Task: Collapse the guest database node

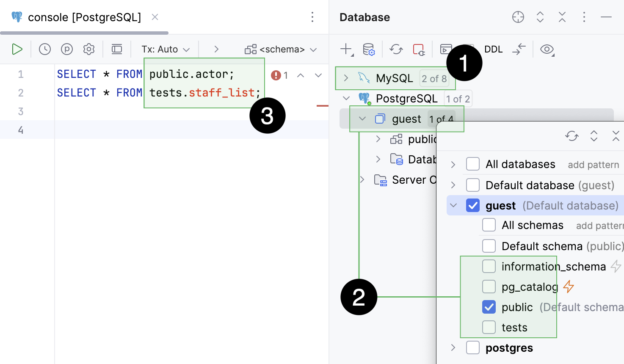Action: tap(362, 119)
